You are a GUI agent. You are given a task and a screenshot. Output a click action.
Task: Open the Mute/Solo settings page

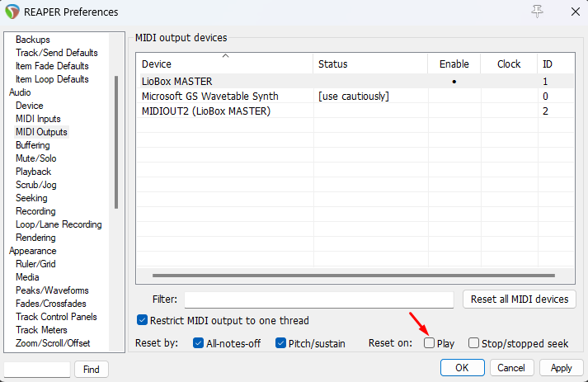(x=35, y=158)
